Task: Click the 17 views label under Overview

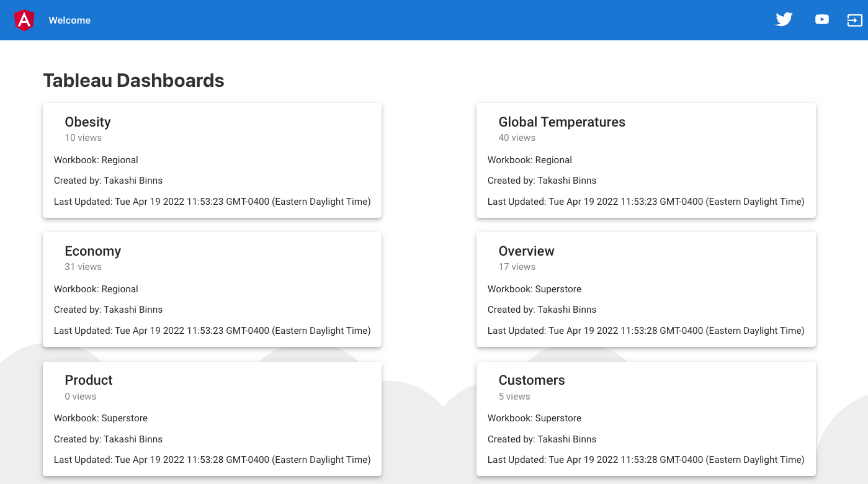Action: coord(517,267)
